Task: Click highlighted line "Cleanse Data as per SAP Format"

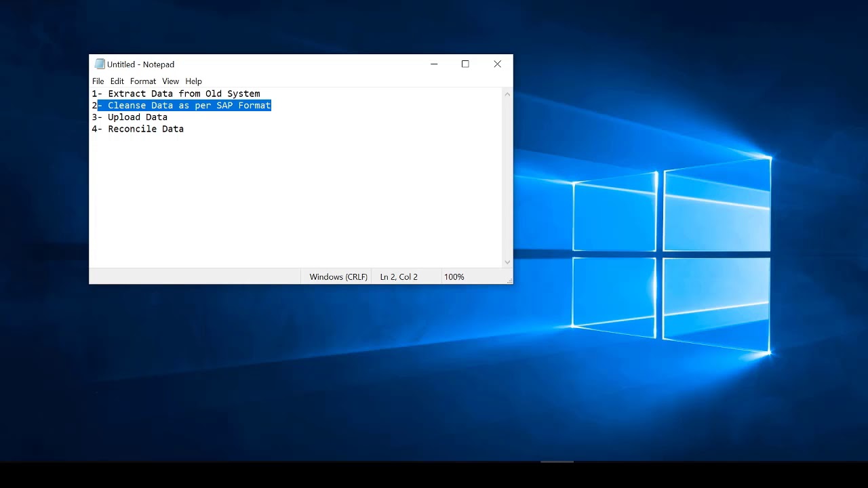Action: [184, 105]
